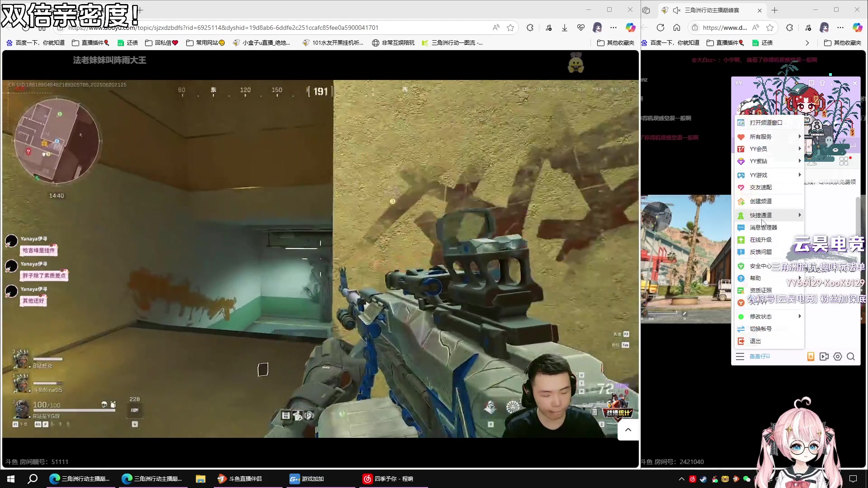868x488 pixels.
Task: Click star favorite icon in right browser
Action: pyautogui.click(x=770, y=28)
